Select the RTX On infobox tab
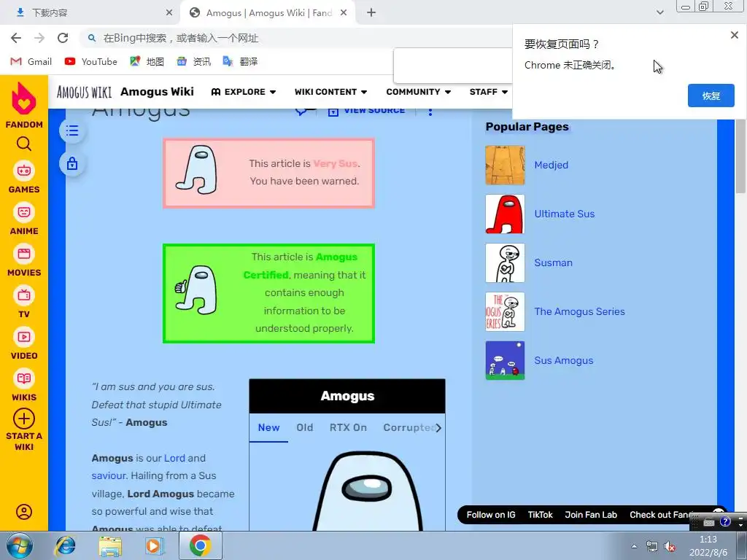The height and width of the screenshot is (560, 747). (348, 427)
